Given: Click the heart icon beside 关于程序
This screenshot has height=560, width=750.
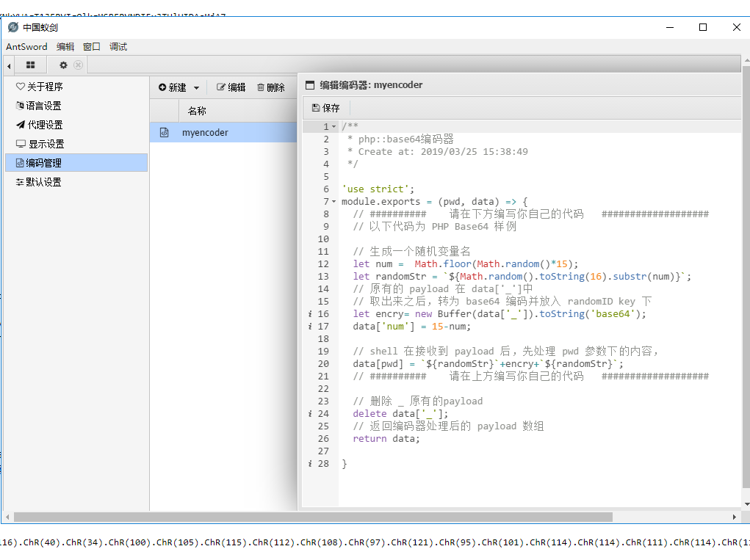Looking at the screenshot, I should pos(20,87).
